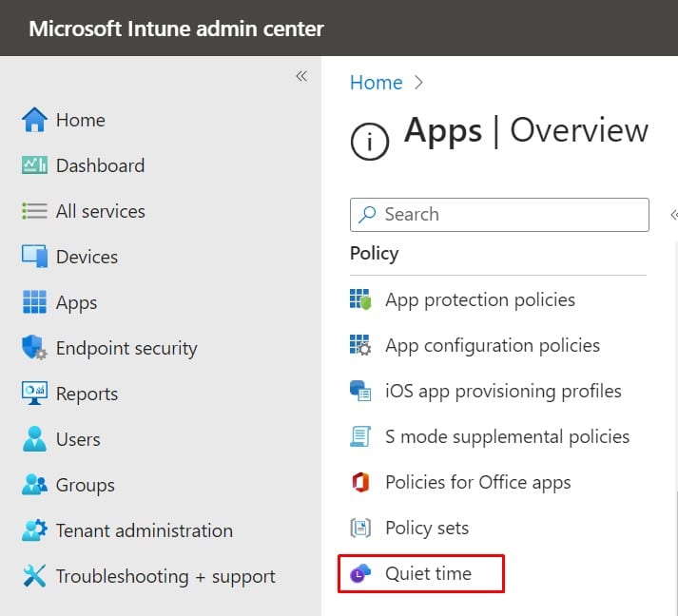Click the Office logo icon for Office policies

pos(360,482)
